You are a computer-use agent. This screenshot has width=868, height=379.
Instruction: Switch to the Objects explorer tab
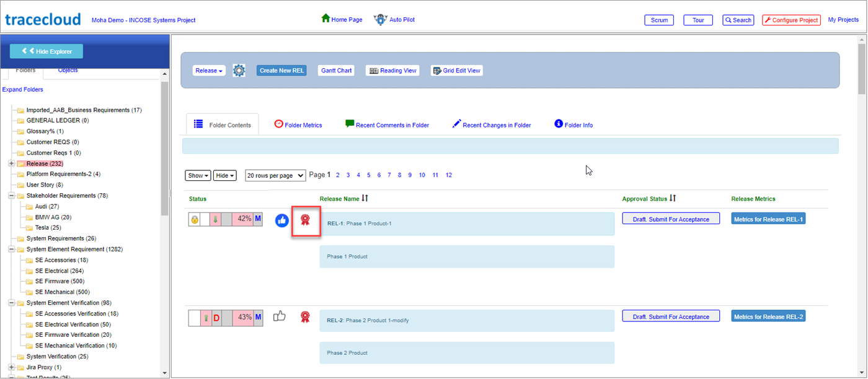coord(68,70)
